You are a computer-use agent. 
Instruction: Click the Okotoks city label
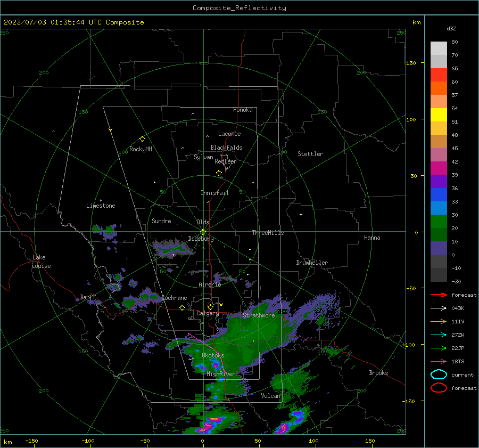pyautogui.click(x=213, y=355)
